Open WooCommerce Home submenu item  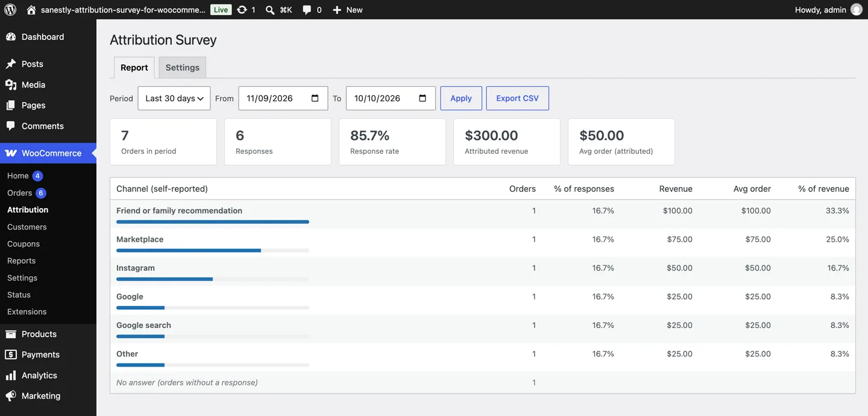point(18,176)
